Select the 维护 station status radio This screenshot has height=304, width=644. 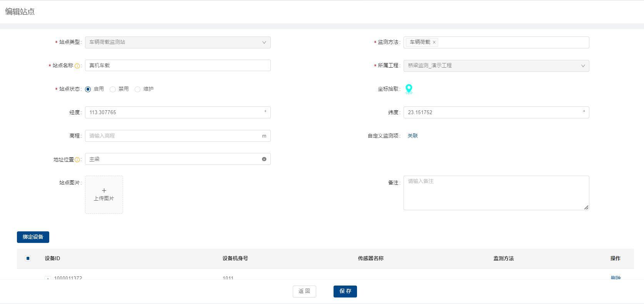[137, 89]
